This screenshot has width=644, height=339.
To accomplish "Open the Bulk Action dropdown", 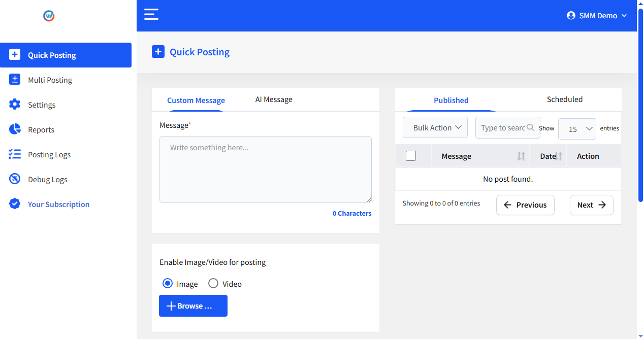I will coord(435,128).
